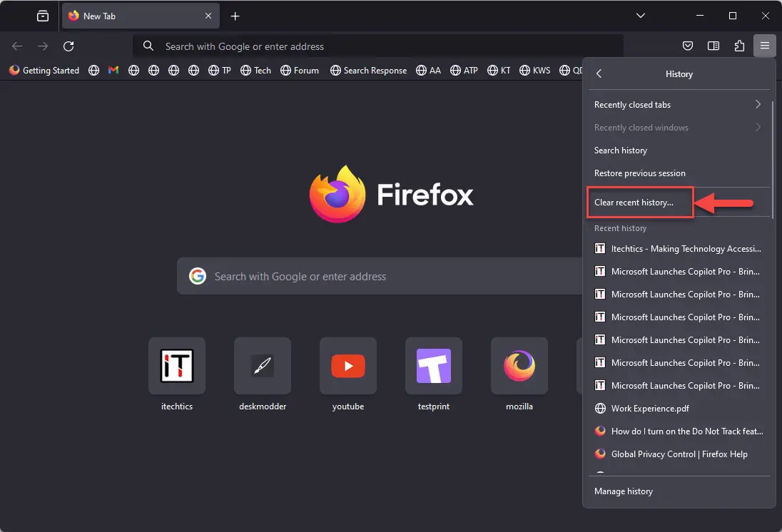Select Search history from the menu
Viewport: 782px width, 532px height.
point(620,150)
